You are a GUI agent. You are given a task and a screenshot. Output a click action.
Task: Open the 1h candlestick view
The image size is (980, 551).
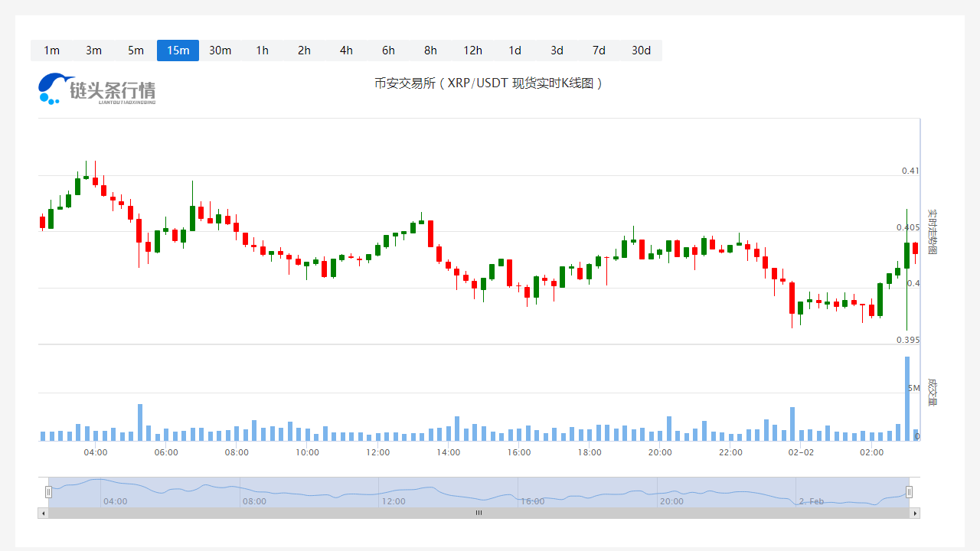click(x=262, y=51)
